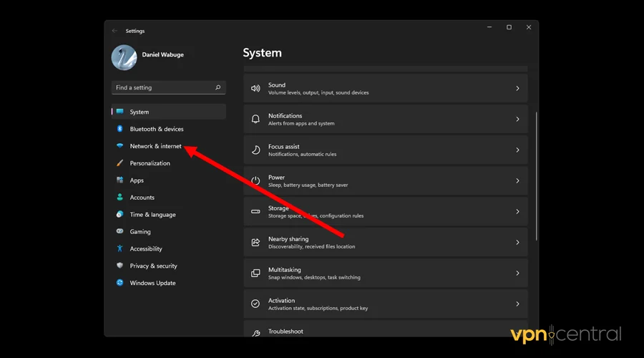644x358 pixels.
Task: Click "Alerts from apps and system" text
Action: click(x=301, y=123)
